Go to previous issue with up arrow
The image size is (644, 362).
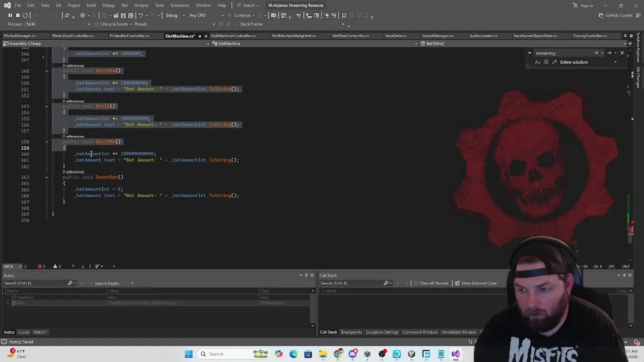pyautogui.click(x=73, y=266)
